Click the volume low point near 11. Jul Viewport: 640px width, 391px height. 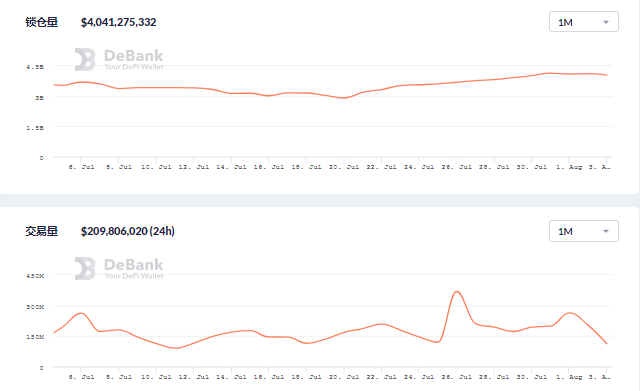point(176,348)
